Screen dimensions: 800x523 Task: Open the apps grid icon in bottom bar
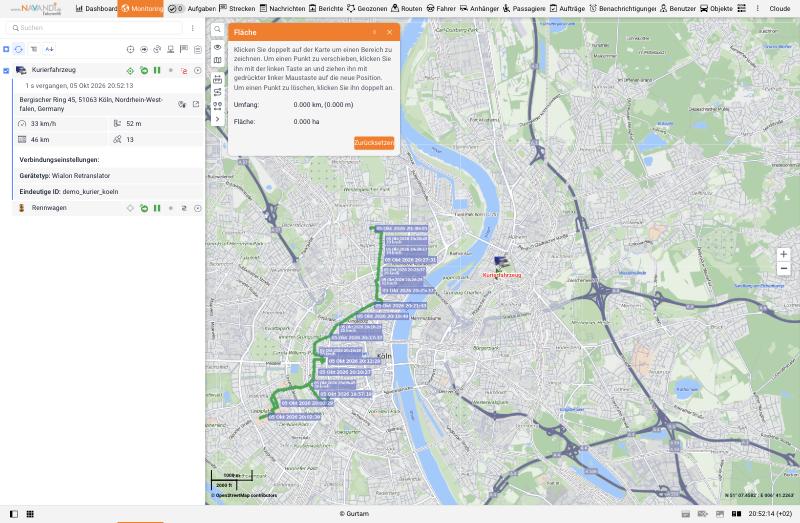click(30, 514)
